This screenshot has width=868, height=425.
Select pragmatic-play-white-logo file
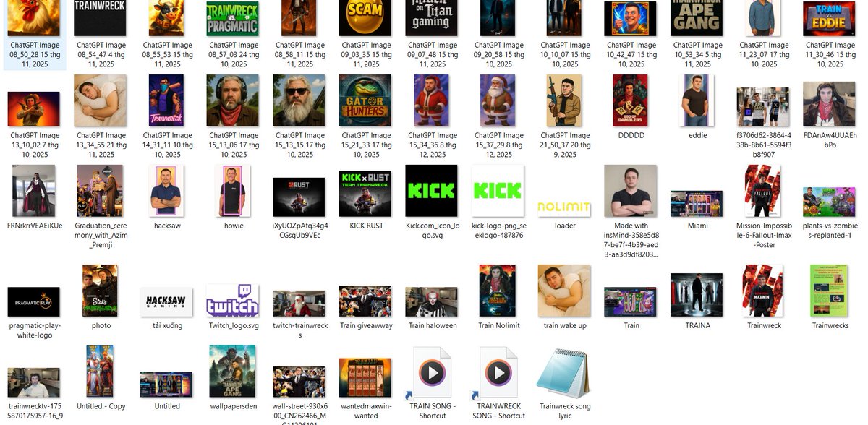34,301
